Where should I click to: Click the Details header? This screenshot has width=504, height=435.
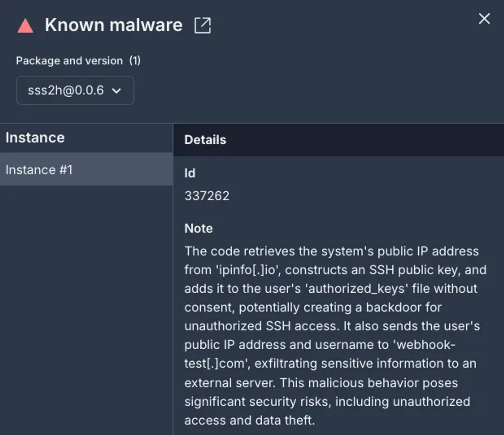tap(205, 140)
